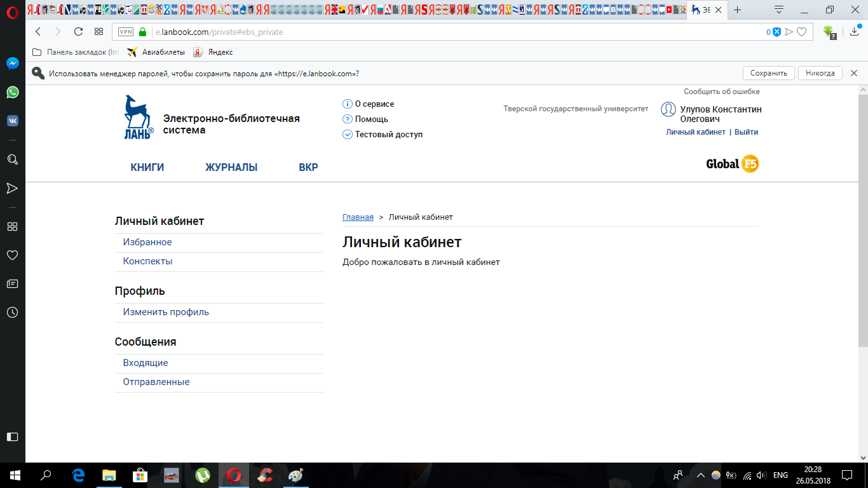The image size is (868, 488).
Task: Open the КНИГИ section
Action: [x=147, y=168]
